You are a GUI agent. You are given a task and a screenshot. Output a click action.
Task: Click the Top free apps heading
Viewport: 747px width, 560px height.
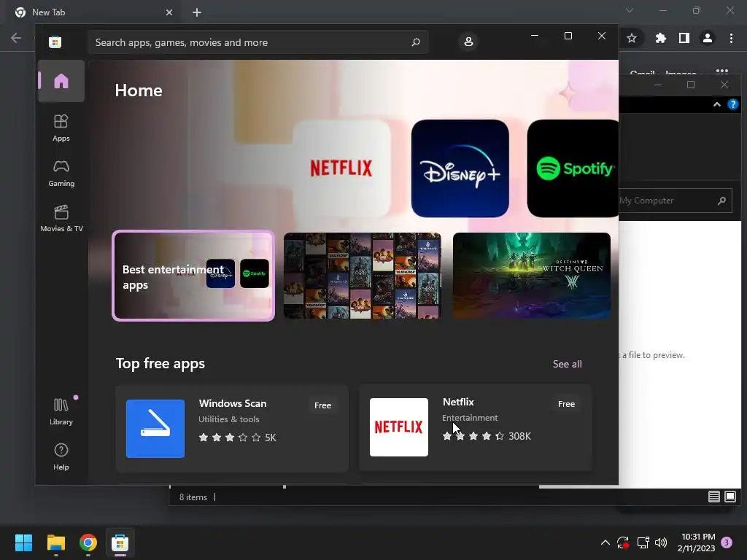tap(160, 363)
